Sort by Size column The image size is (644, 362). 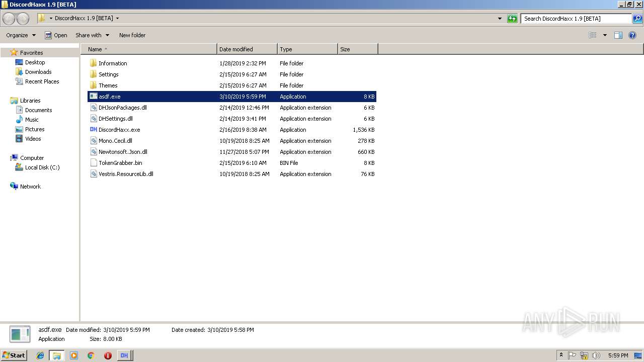click(x=358, y=49)
